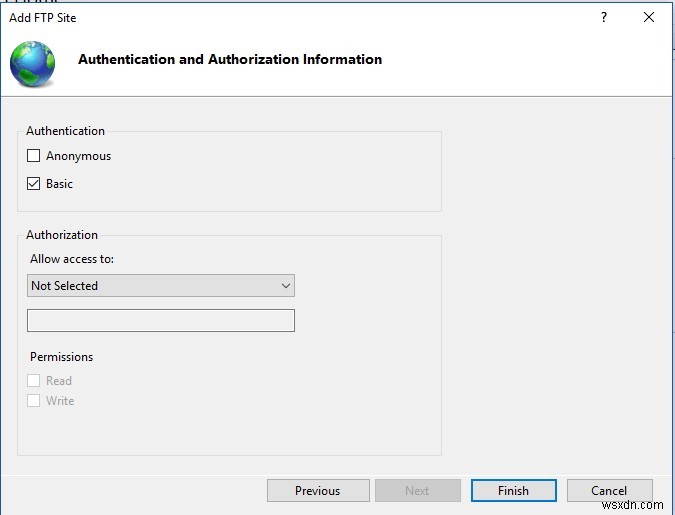Screen dimensions: 675x515
Task: Uncheck the Basic authentication checkbox
Action: tap(34, 183)
